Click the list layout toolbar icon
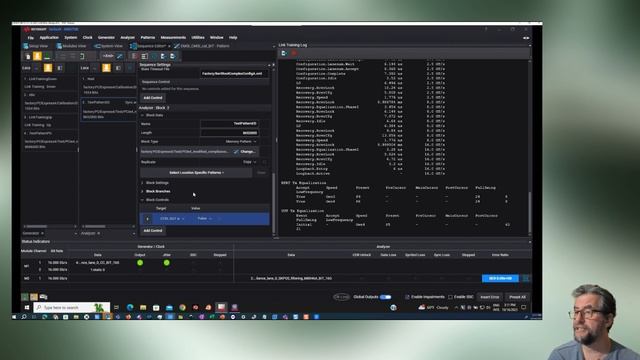The height and width of the screenshot is (360, 640). (144, 56)
